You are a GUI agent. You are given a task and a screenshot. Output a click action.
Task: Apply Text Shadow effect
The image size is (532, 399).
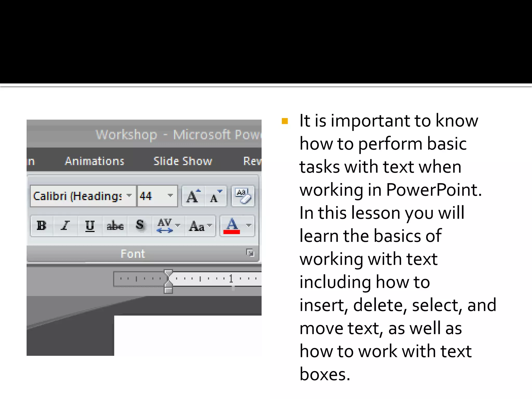140,225
